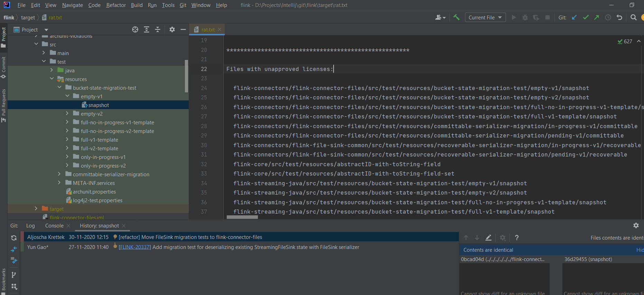
Task: Collapse the bucket-state-migration-test folder
Action: pyautogui.click(x=59, y=87)
